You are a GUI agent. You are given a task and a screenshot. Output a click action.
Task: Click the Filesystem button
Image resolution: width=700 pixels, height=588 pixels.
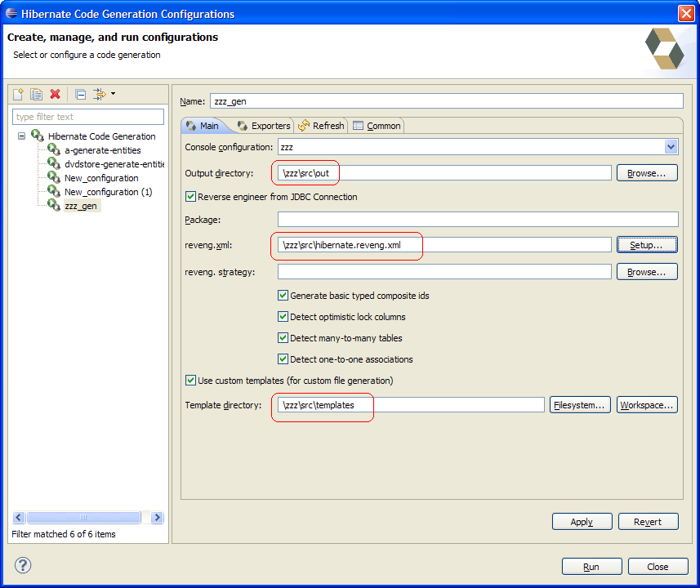click(x=580, y=405)
